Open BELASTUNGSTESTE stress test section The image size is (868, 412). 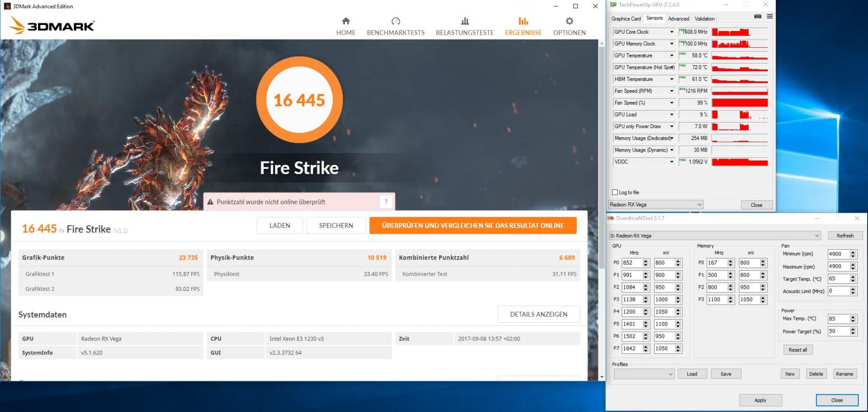464,26
